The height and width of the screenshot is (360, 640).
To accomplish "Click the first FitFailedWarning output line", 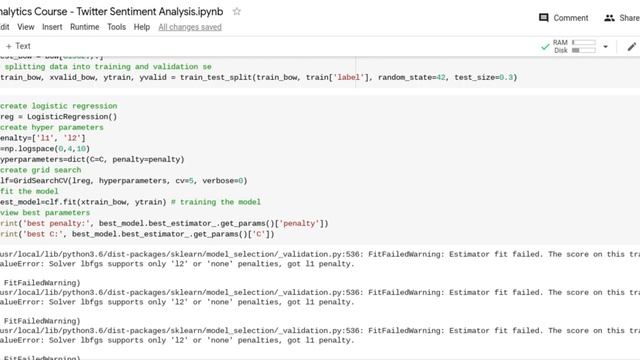I will pyautogui.click(x=320, y=254).
